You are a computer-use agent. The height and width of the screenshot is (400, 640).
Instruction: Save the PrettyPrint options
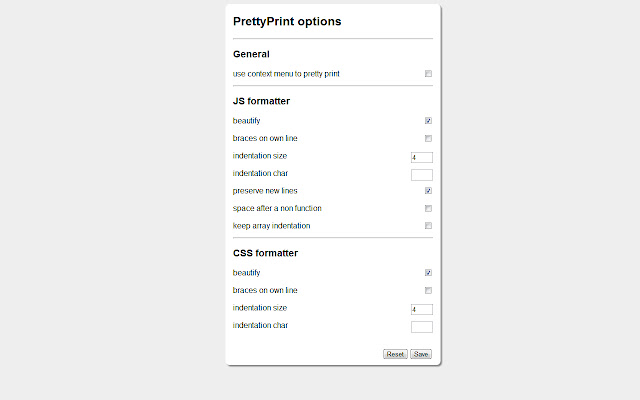421,354
